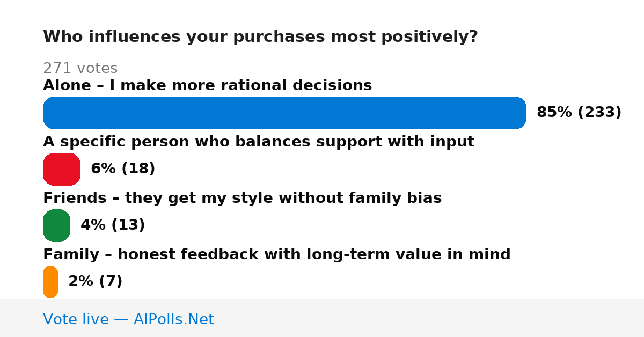Select the 'Alone – I make more rational decisions' option
Viewport: 644px width, 337px height.
pos(207,85)
